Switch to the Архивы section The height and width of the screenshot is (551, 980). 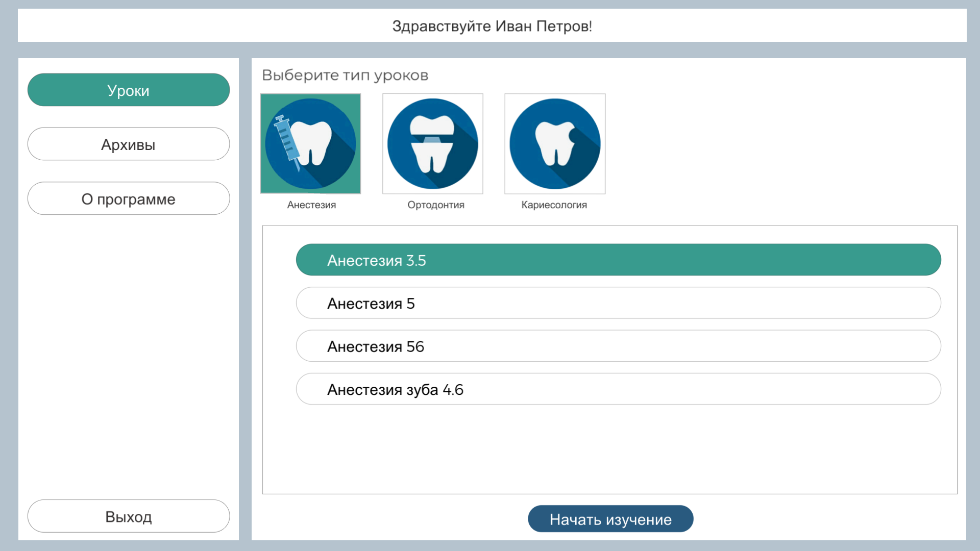tap(129, 144)
